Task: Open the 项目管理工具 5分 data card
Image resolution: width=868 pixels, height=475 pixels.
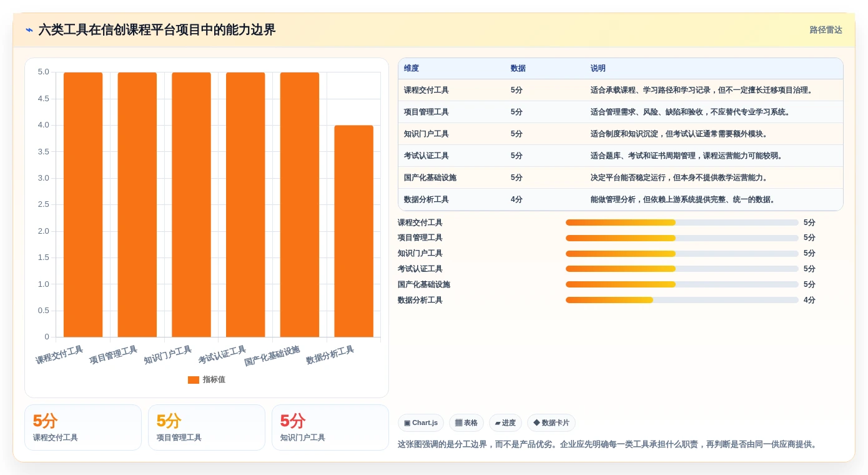Action: tap(207, 427)
